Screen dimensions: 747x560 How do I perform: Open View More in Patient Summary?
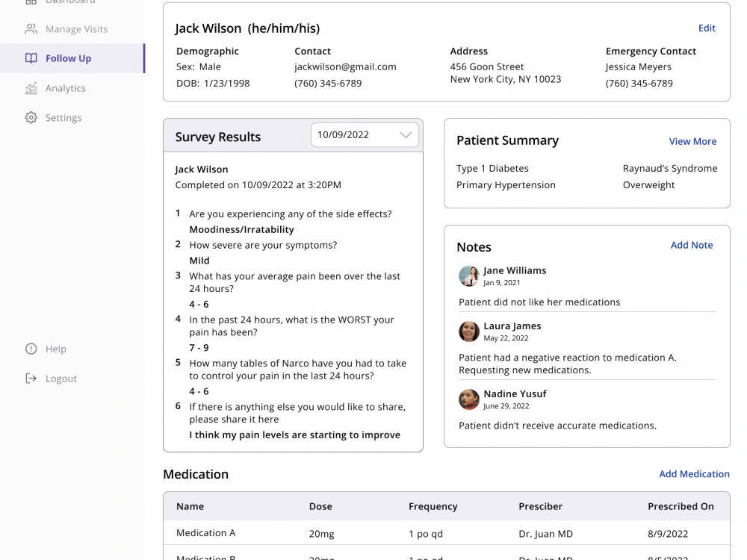click(x=693, y=141)
